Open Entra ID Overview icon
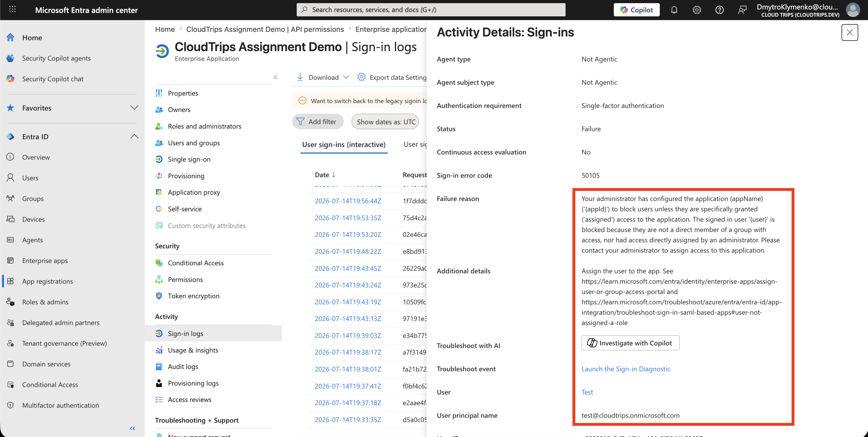The width and height of the screenshot is (868, 437). pos(10,157)
